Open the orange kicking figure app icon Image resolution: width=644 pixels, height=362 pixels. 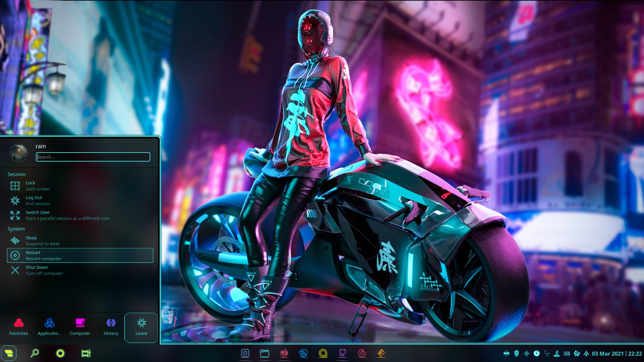point(381,353)
